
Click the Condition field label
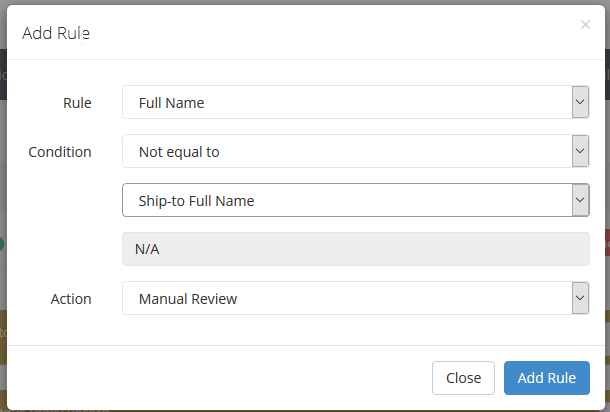[x=60, y=152]
